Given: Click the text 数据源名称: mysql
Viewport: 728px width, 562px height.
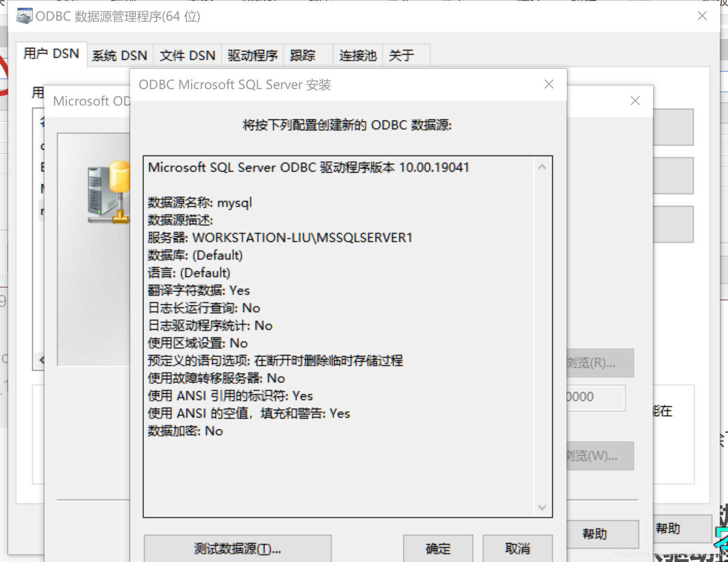Looking at the screenshot, I should (200, 202).
